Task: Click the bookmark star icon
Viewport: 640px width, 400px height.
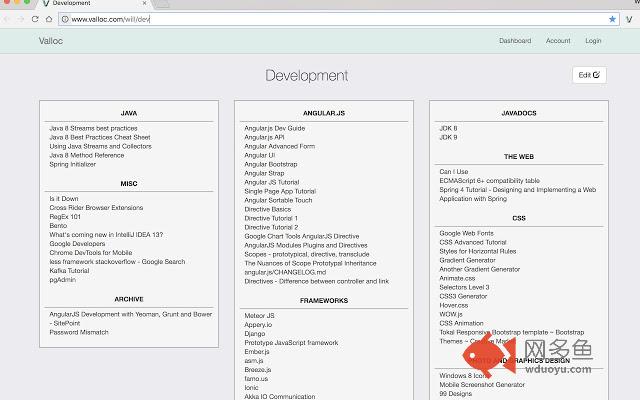Action: (x=612, y=19)
